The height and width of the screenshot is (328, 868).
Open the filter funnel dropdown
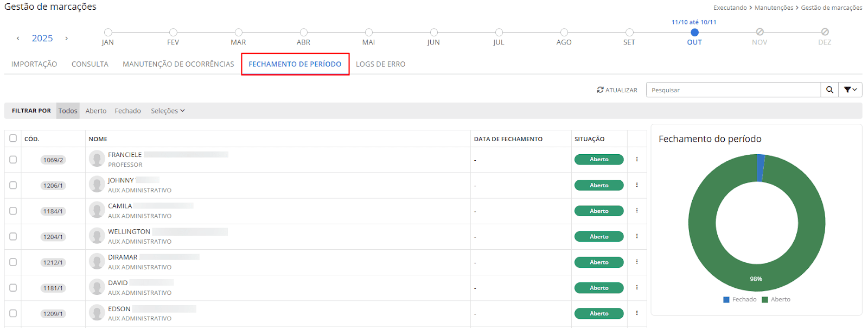850,90
